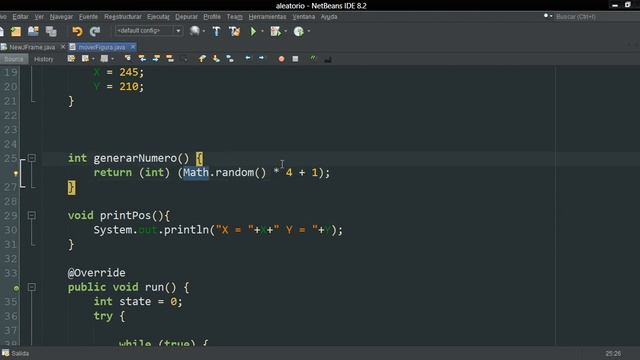Click the Uncomment code icon
This screenshot has height=360, width=640.
[x=327, y=59]
